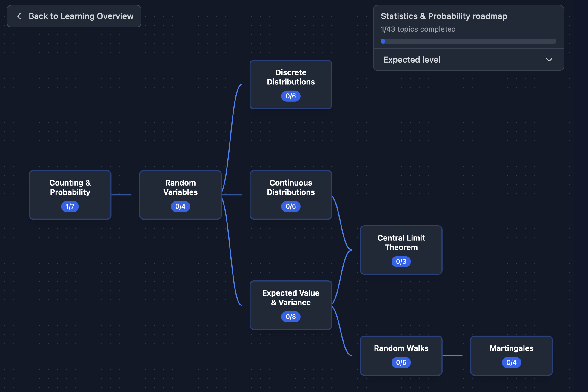Select the Random Variables node

coord(180,188)
